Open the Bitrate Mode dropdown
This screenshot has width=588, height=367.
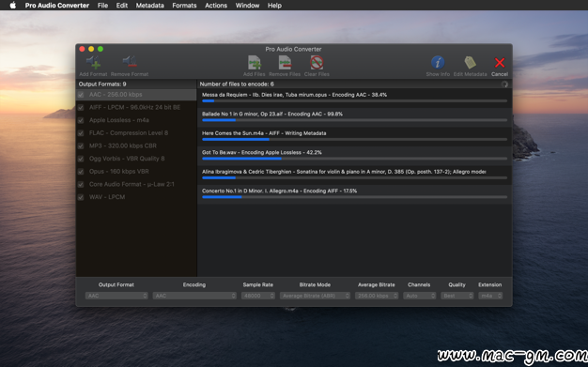pos(315,296)
